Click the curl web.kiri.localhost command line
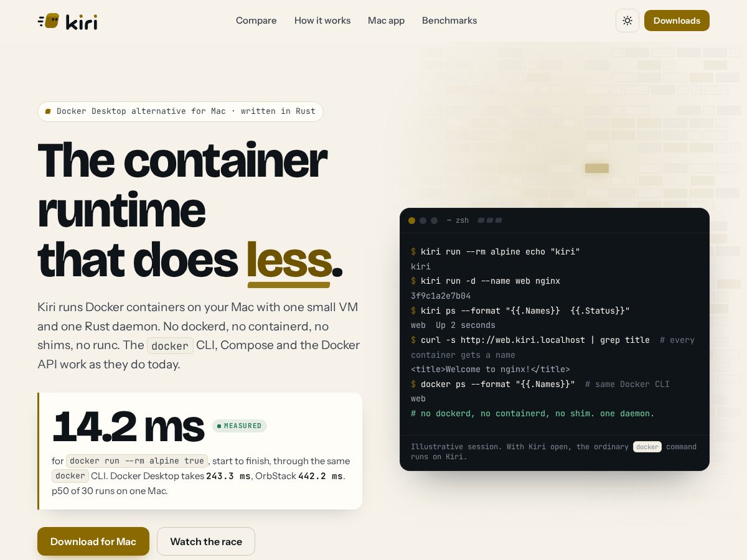This screenshot has width=747, height=560. (530, 340)
